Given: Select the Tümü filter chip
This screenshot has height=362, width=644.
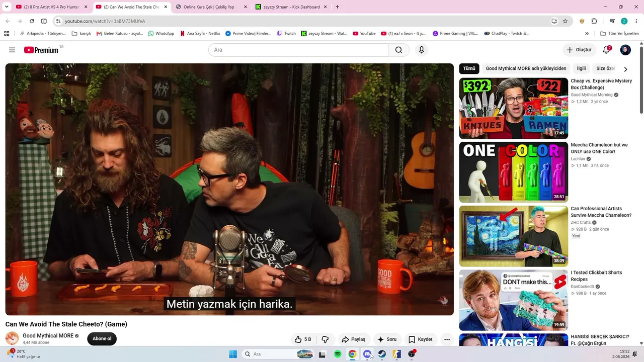Looking at the screenshot, I should (469, 68).
